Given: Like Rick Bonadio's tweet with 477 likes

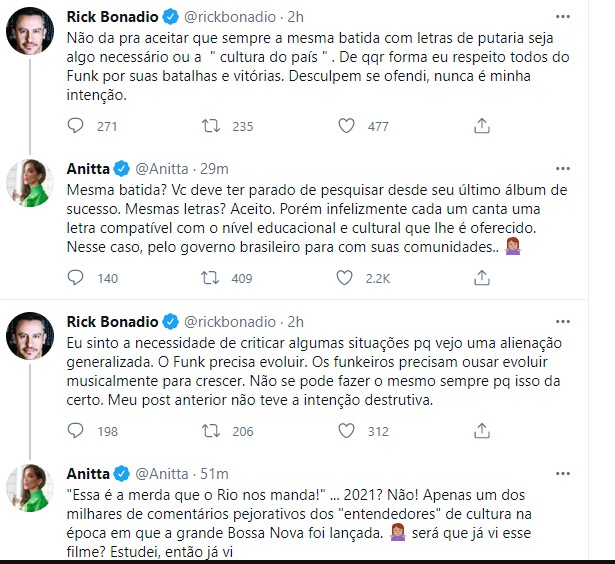Looking at the screenshot, I should point(347,126).
